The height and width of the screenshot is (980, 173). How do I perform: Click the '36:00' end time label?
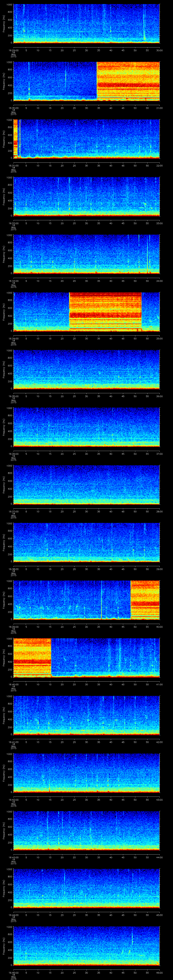[x=159, y=396]
